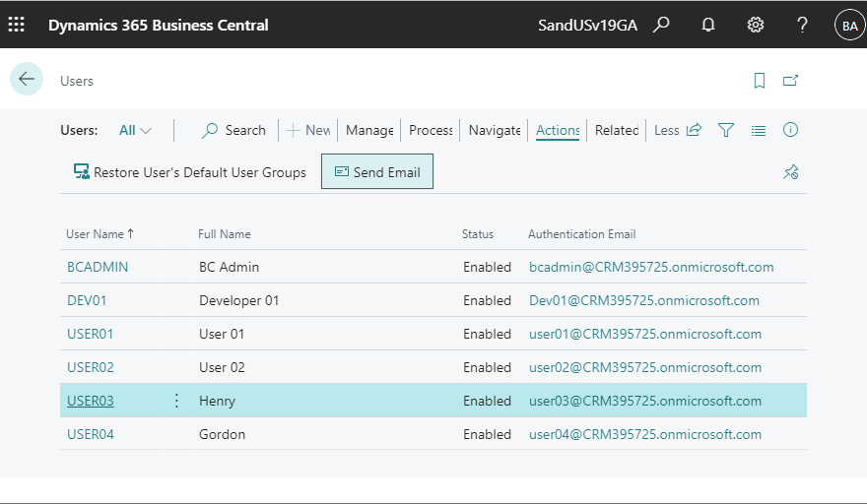Switch list view layout icon
The image size is (867, 504).
point(759,130)
